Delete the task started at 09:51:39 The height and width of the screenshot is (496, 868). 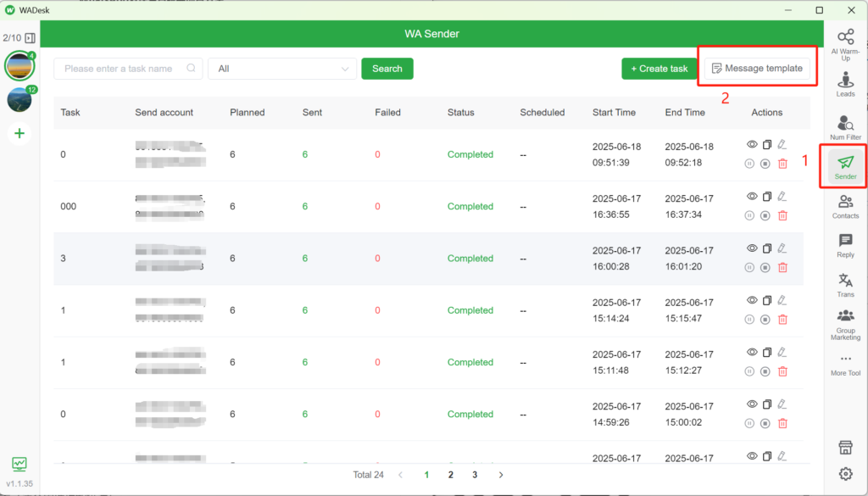[782, 164]
